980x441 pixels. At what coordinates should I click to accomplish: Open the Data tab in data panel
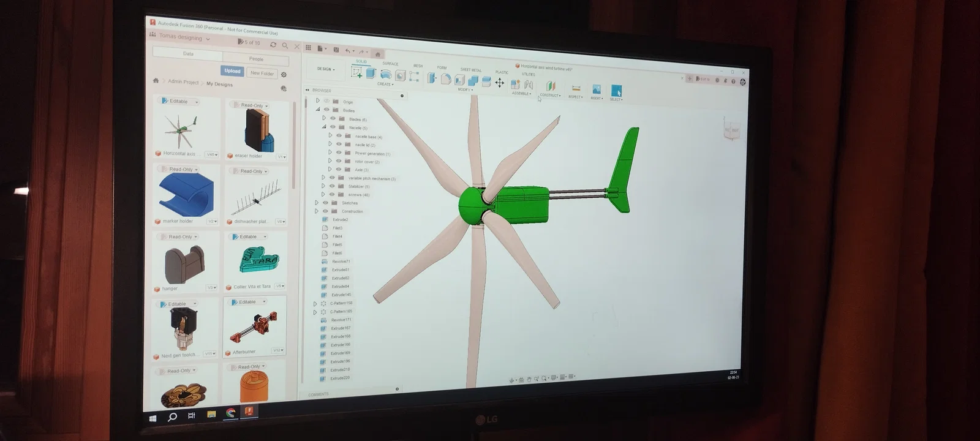tap(188, 54)
